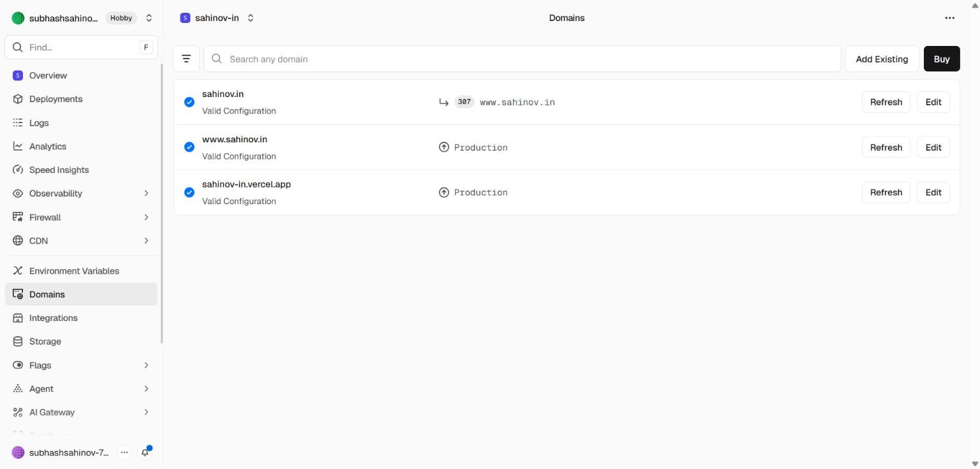
Task: Expand the Flags submenu chevron
Action: (x=146, y=365)
